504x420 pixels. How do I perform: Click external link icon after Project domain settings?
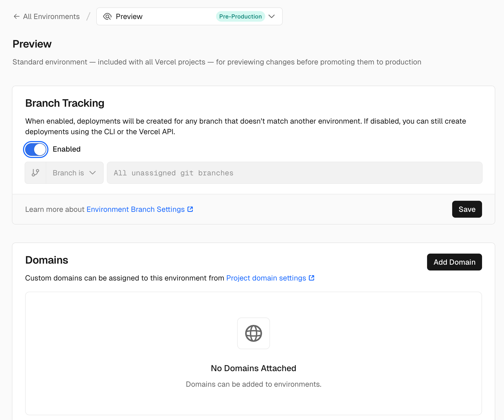coord(311,278)
